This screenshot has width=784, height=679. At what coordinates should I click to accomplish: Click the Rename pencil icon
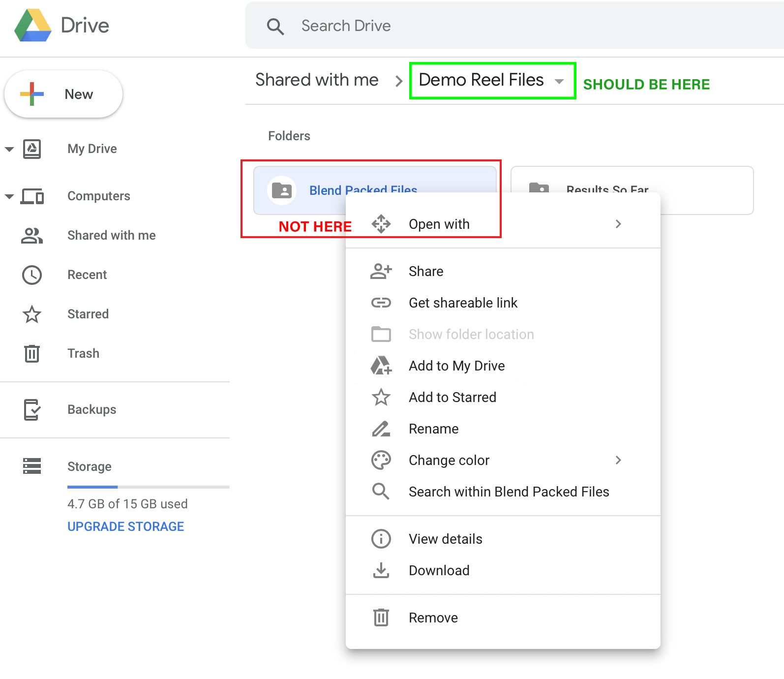coord(381,429)
